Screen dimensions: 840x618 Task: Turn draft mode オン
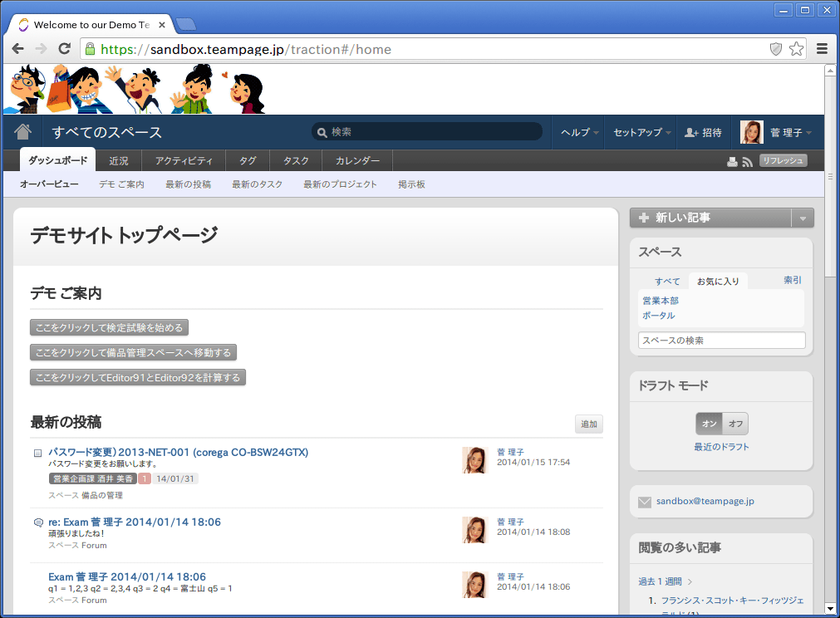[x=709, y=424]
